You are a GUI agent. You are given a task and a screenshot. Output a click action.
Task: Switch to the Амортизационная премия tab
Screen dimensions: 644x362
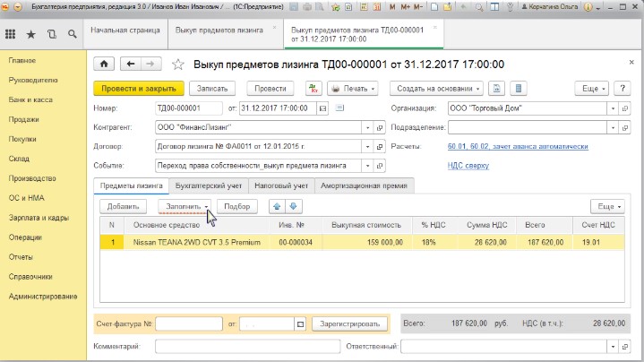[365, 185]
